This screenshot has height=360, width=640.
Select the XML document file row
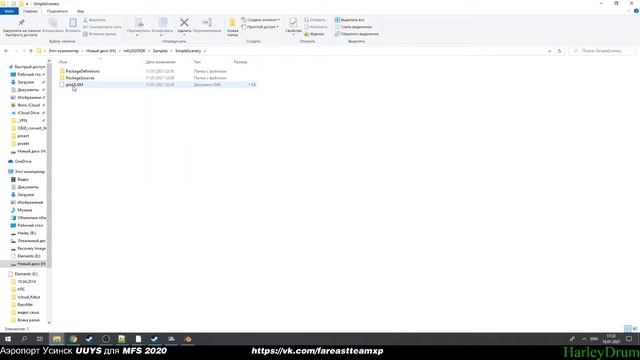click(x=158, y=85)
